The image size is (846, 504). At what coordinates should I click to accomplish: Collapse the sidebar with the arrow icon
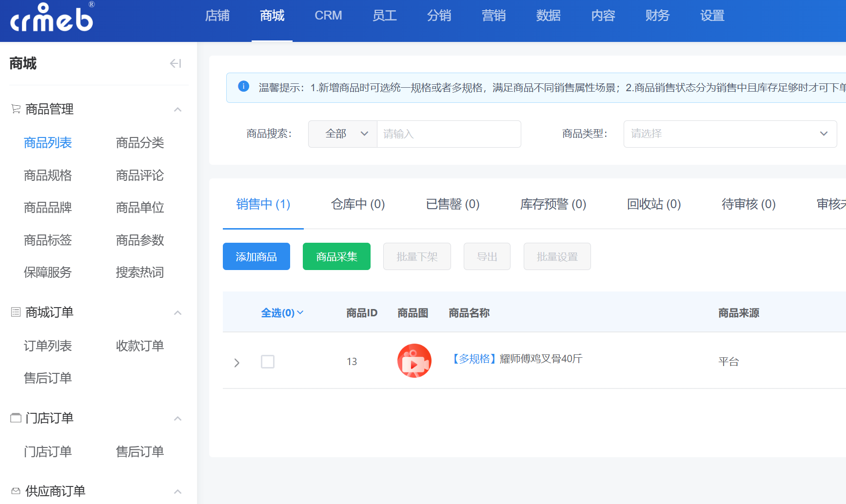tap(176, 63)
